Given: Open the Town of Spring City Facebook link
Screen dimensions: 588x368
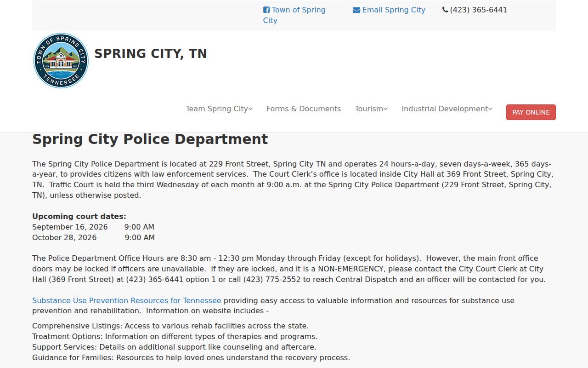Looking at the screenshot, I should (x=294, y=15).
